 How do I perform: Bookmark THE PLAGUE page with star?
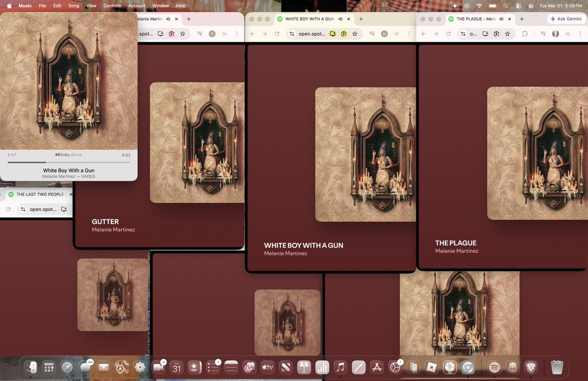click(508, 34)
